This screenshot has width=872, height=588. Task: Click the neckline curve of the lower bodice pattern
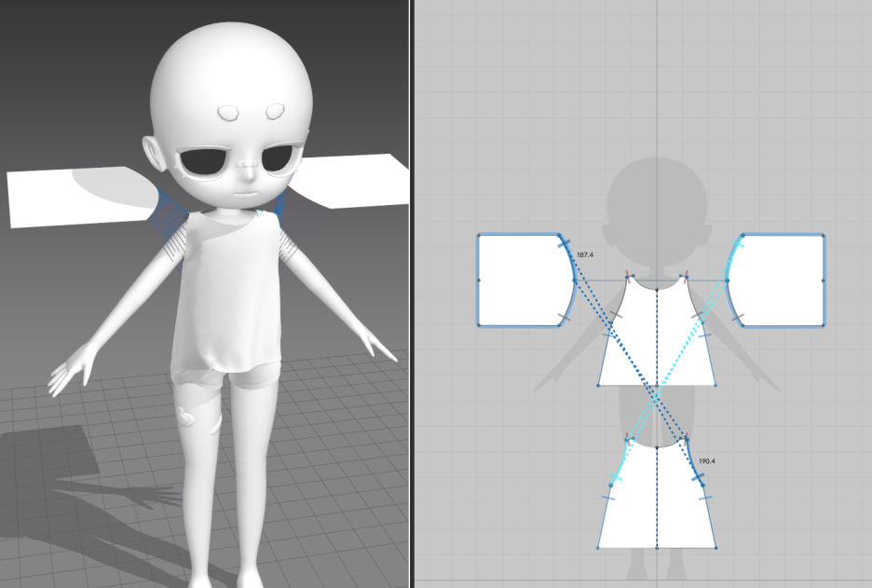coord(658,445)
